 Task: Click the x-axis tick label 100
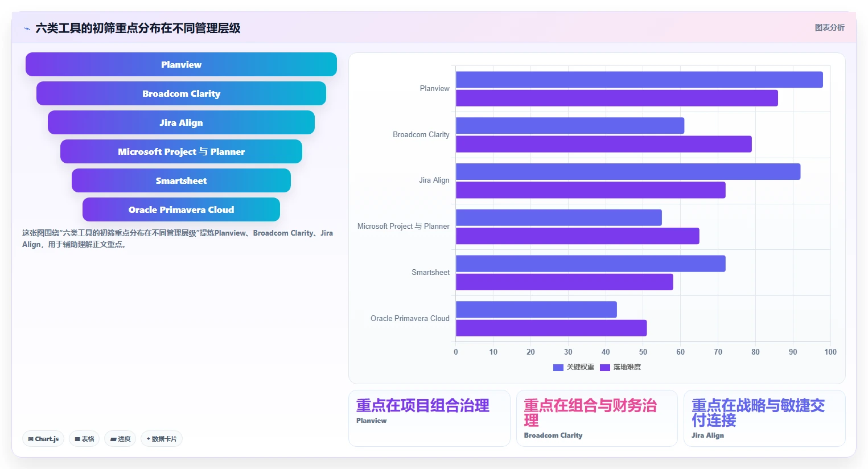830,352
